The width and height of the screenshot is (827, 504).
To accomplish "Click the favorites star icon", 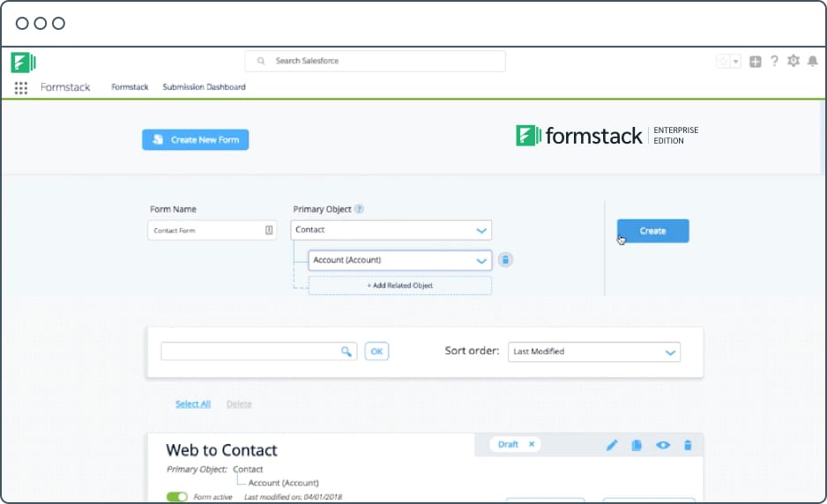I will tap(723, 61).
